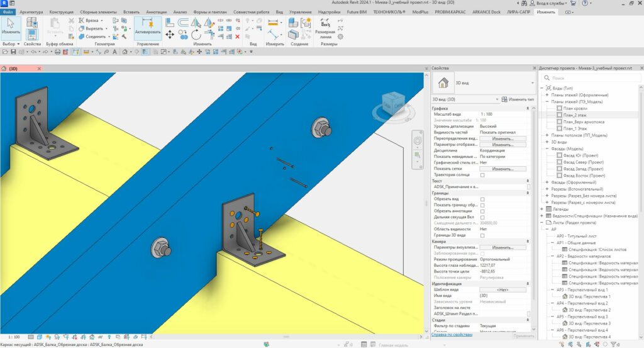Viewport: 644px width, 348px height.
Task: Switch to the Аннотации ribbon tab
Action: coord(155,12)
